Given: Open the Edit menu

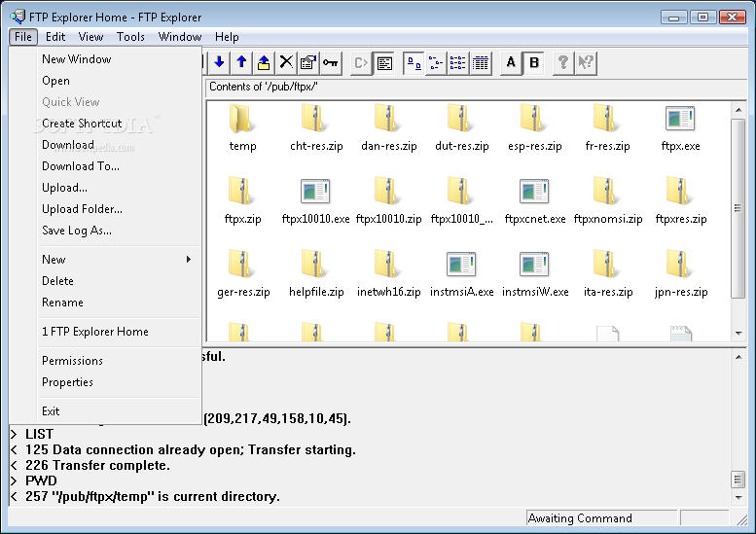Looking at the screenshot, I should pos(55,37).
